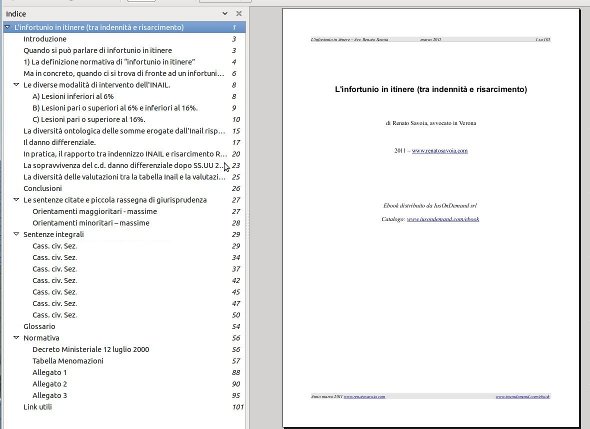Collapse Le diverse modalità di intervento section
590x429 pixels.
(x=16, y=85)
